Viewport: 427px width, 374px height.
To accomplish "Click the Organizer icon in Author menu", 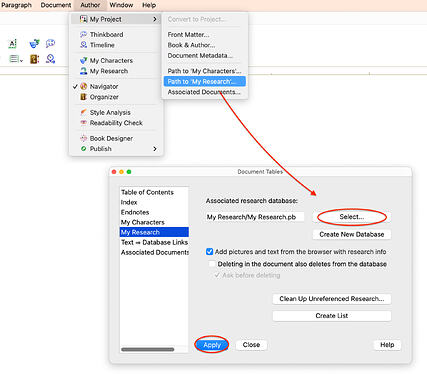I will [x=83, y=97].
